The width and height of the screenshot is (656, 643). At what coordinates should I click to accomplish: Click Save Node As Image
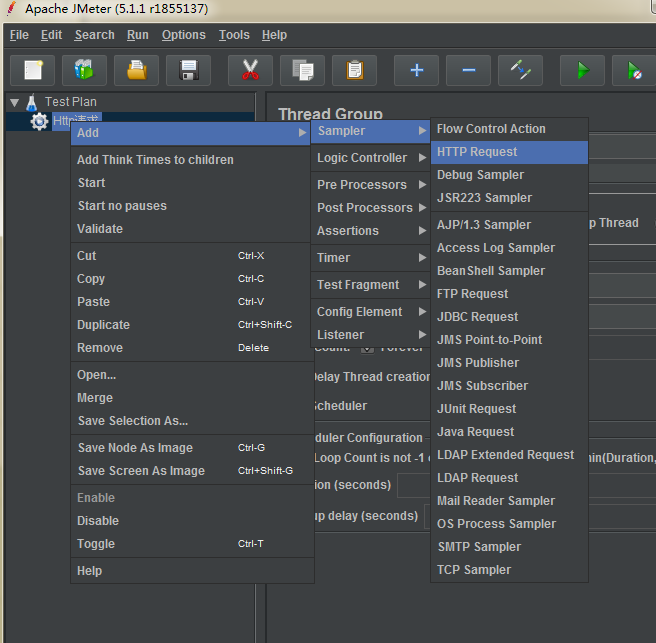click(190, 448)
